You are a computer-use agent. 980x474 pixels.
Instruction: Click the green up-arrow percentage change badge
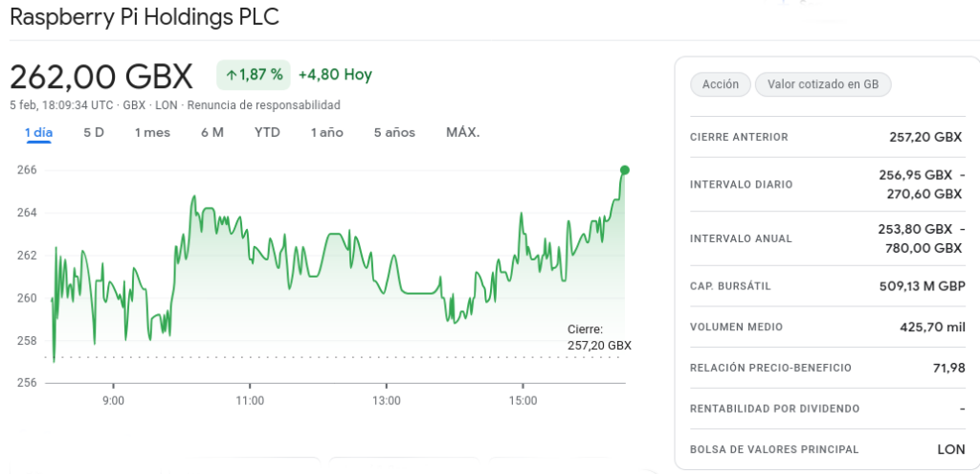pos(254,75)
